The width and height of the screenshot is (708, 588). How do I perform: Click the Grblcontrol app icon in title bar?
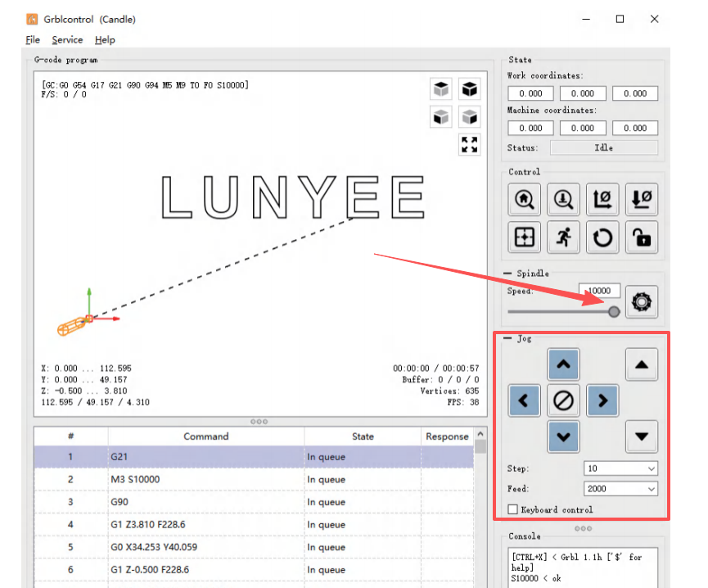point(32,19)
